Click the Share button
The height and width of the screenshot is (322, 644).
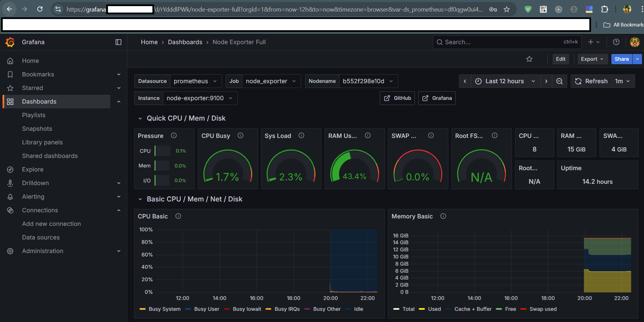point(621,59)
